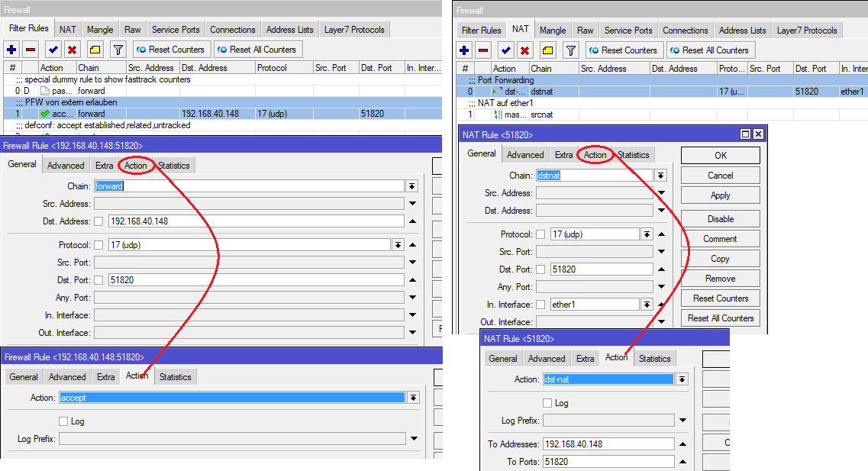Image resolution: width=868 pixels, height=471 pixels.
Task: Open Mangle tab in left Firewall window
Action: (x=100, y=29)
